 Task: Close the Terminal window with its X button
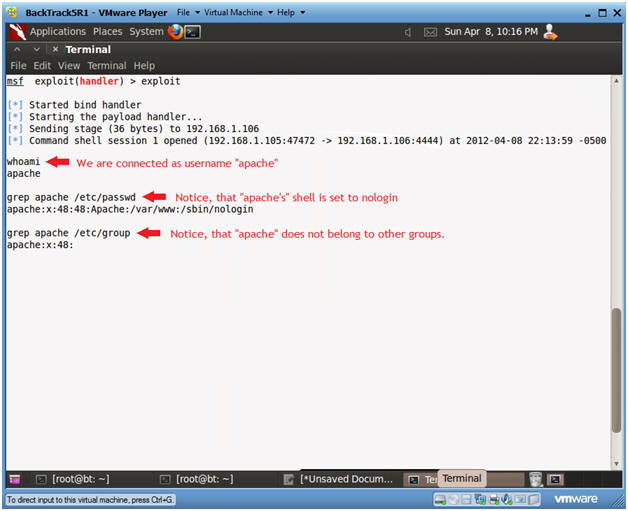55,49
